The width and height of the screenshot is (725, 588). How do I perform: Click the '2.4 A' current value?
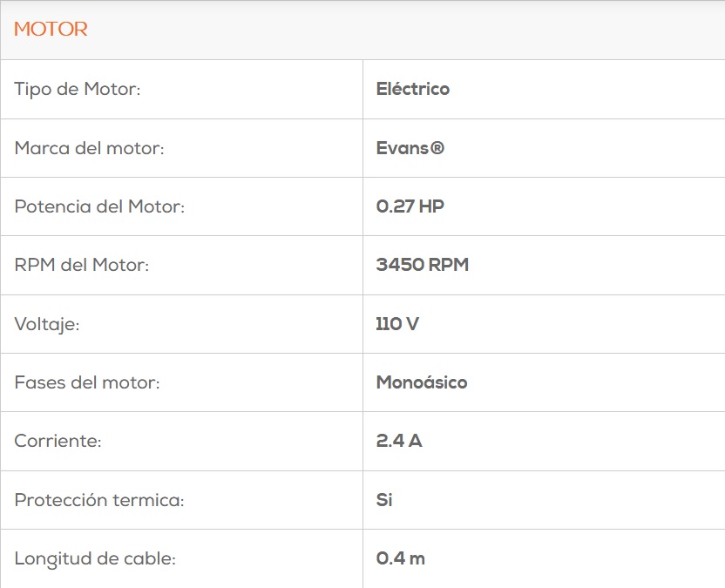pos(399,442)
